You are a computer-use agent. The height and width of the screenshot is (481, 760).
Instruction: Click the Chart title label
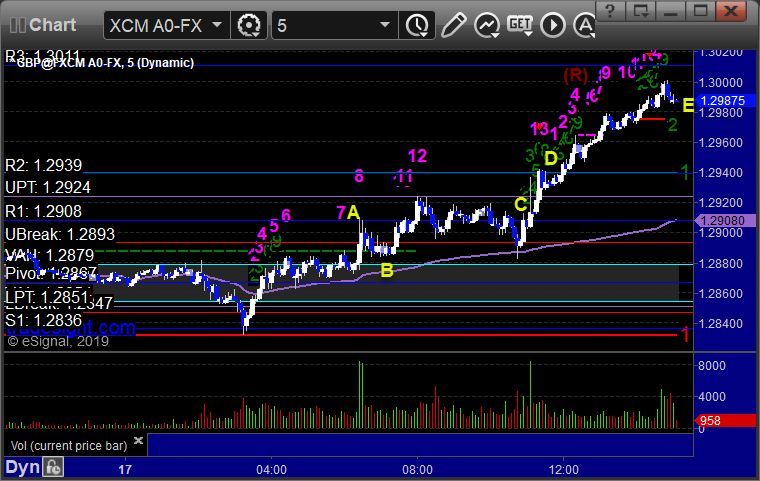(x=52, y=25)
